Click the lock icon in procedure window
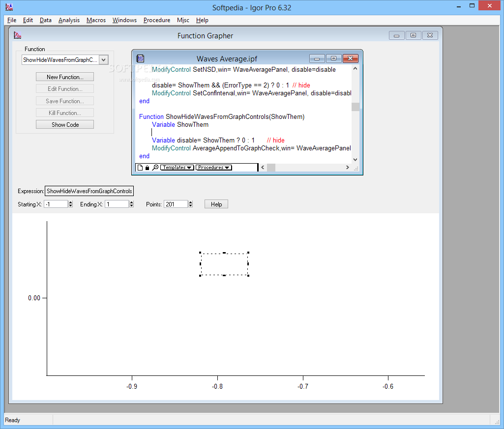Screen dimensions: 504x429 tap(147, 168)
